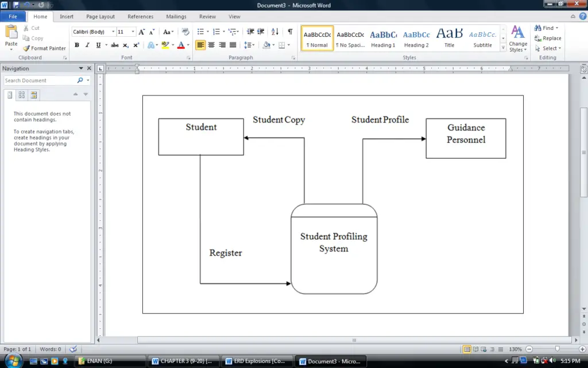Screen dimensions: 588x368
Task: Open the Mailings ribbon tab
Action: tap(176, 17)
